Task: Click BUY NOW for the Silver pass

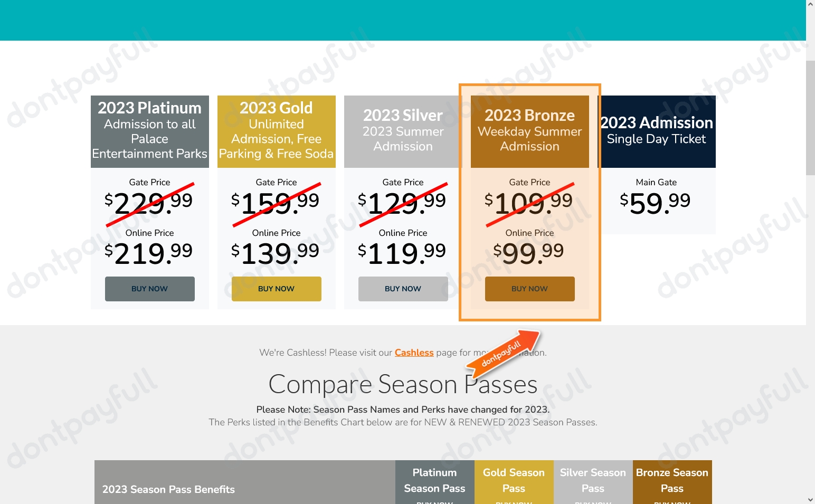Action: (403, 289)
